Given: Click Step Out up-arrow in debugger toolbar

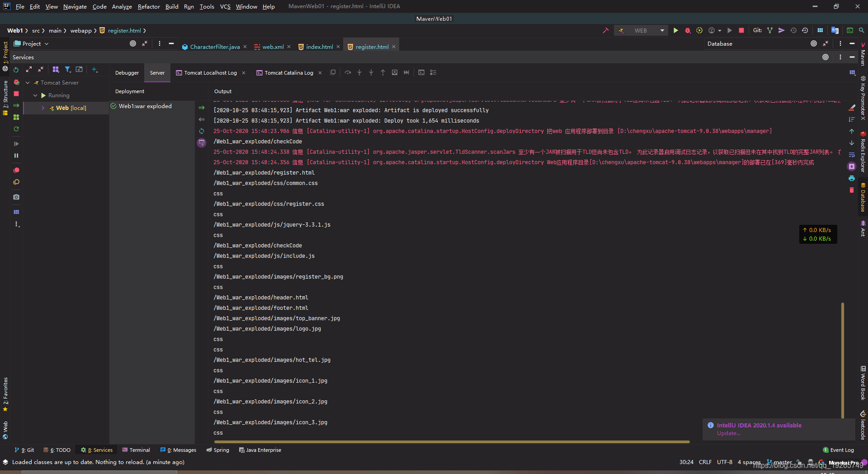Looking at the screenshot, I should pos(383,72).
